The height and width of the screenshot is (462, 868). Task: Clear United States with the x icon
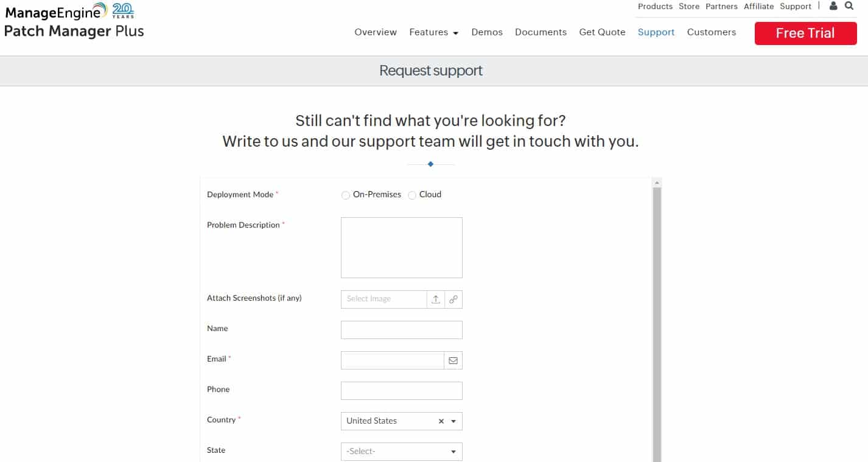441,421
